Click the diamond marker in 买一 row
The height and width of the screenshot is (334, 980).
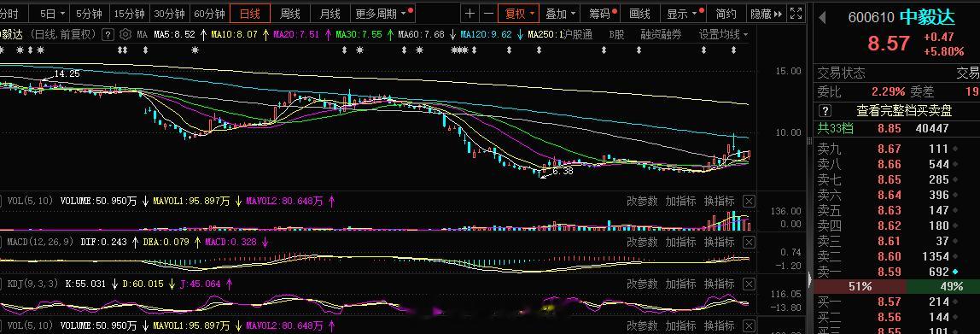[955, 302]
